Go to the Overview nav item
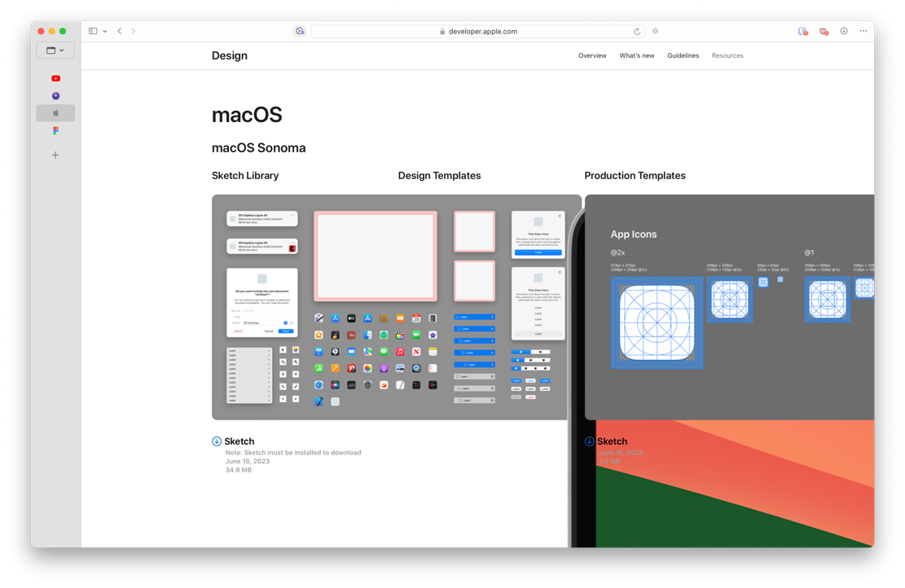Viewport: 905px width, 588px height. point(592,55)
